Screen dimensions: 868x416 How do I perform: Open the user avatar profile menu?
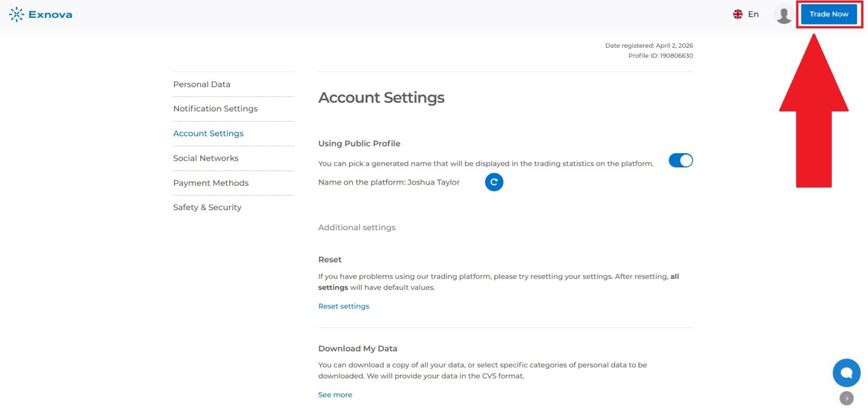click(x=783, y=15)
